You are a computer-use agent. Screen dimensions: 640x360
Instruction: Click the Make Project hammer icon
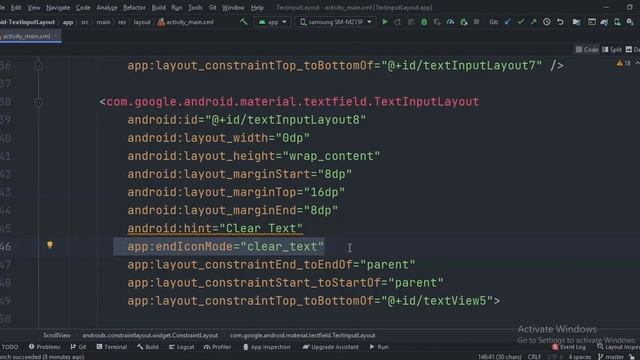[x=244, y=22]
